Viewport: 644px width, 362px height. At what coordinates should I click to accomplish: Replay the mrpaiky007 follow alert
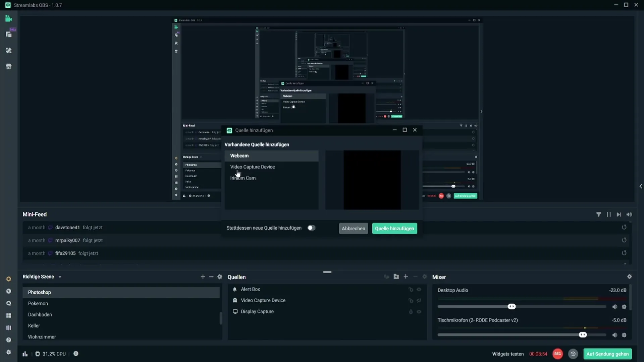click(624, 240)
